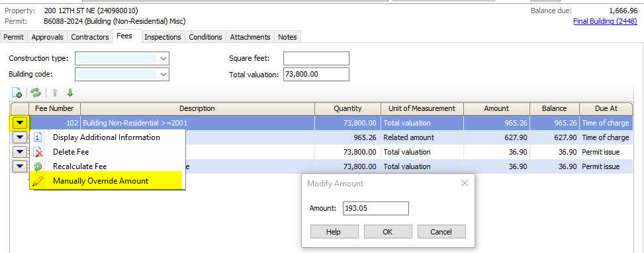
Task: Switch to the Contractors tab
Action: click(x=90, y=37)
